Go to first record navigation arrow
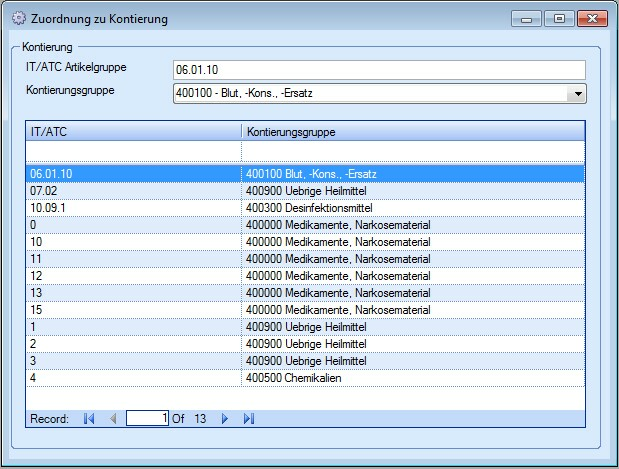Viewport: 619px width, 469px height. 89,419
